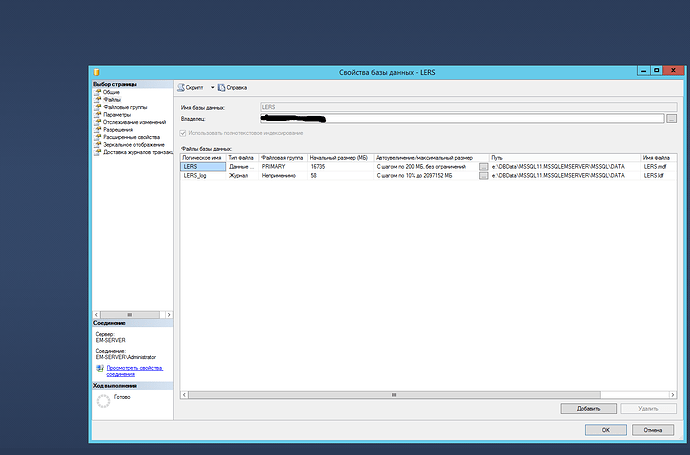Click the page list scroll left arrow
This screenshot has width=690, height=455.
[x=96, y=315]
